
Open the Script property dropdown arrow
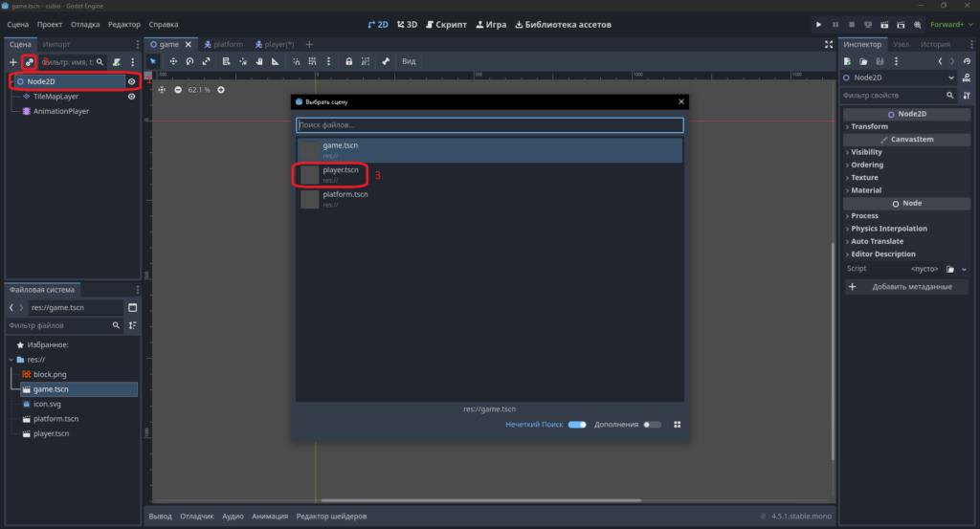(965, 269)
